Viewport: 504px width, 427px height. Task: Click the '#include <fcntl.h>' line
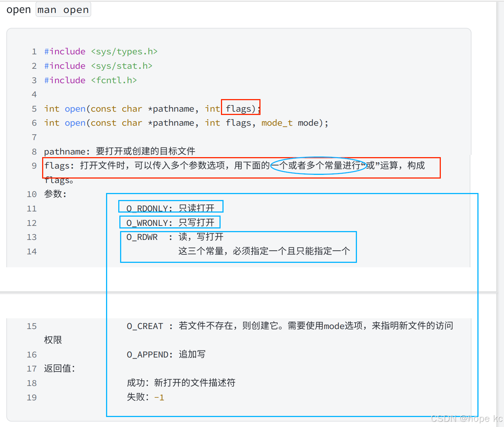pyautogui.click(x=91, y=80)
